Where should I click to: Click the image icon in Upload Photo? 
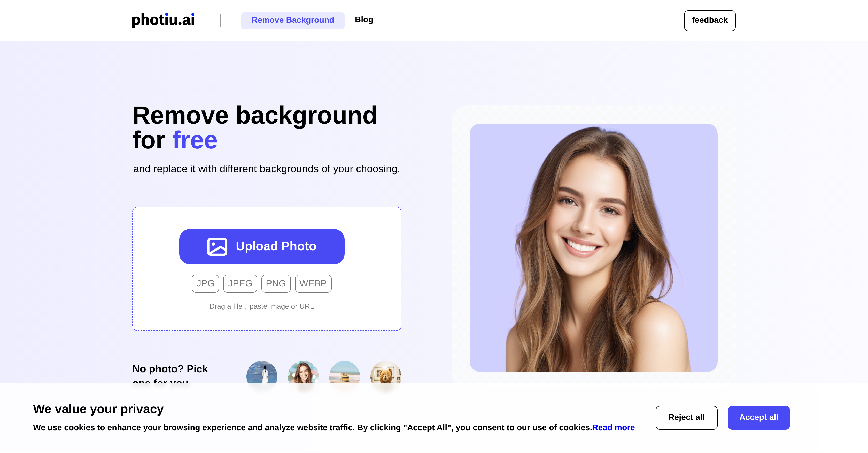(x=217, y=247)
